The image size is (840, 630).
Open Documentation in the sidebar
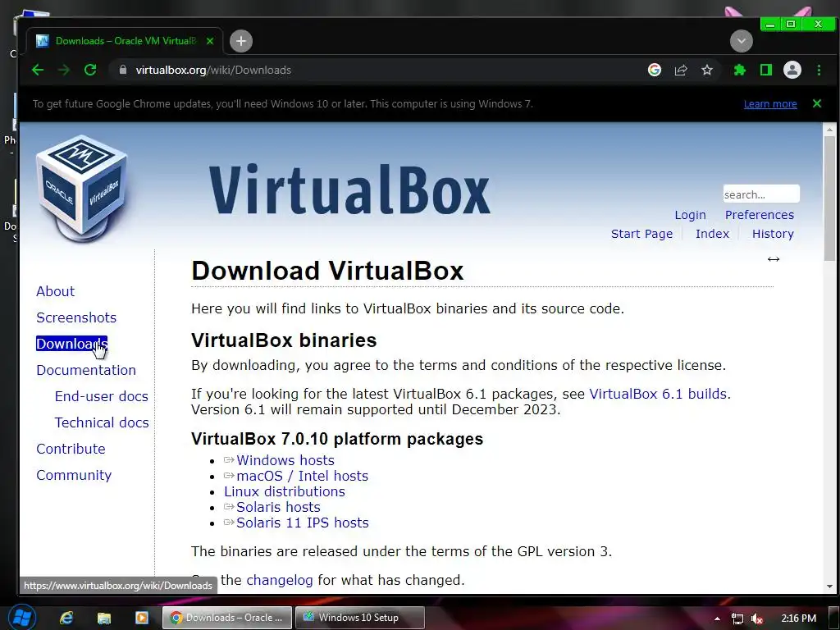pyautogui.click(x=85, y=370)
